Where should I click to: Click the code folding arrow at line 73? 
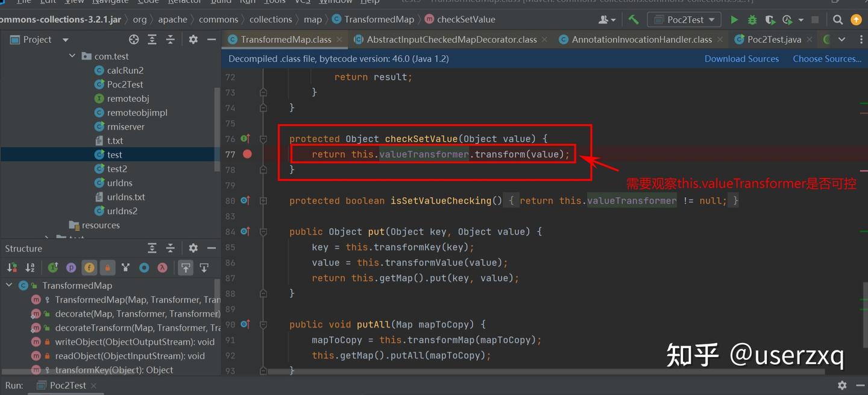coord(263,92)
